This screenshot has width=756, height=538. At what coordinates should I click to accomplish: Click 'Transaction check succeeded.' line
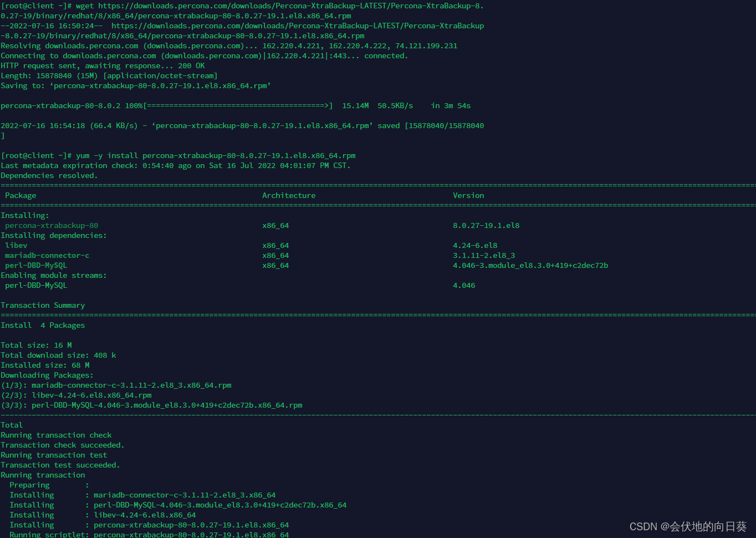pyautogui.click(x=63, y=445)
